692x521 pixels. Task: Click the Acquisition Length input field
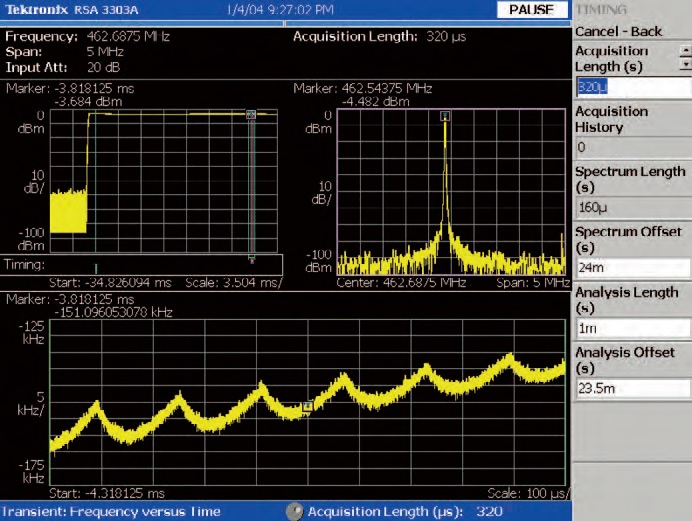632,87
